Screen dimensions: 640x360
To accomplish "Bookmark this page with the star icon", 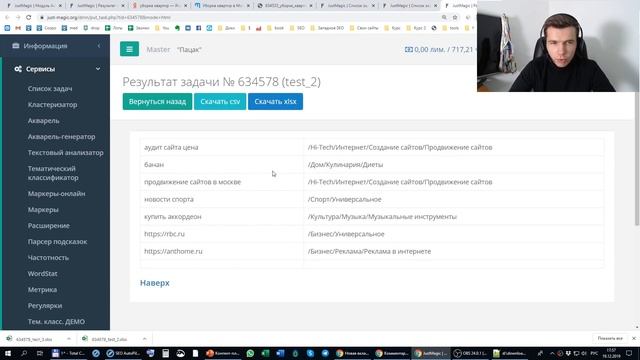I will (455, 18).
